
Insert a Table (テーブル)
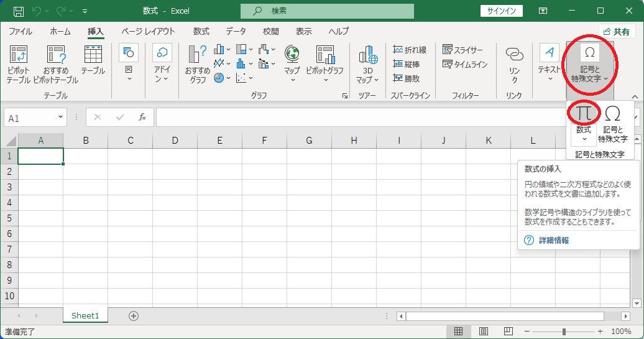(x=93, y=60)
